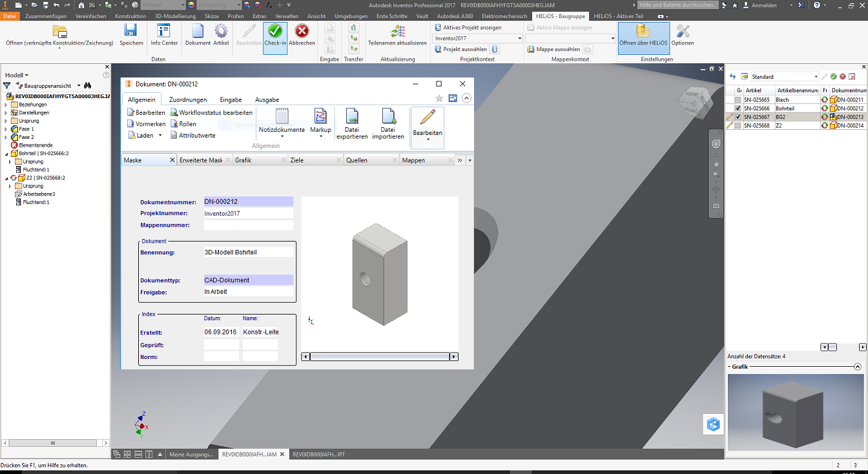Open the Konstruktion ribbon tab
This screenshot has width=868, height=474.
pyautogui.click(x=130, y=15)
